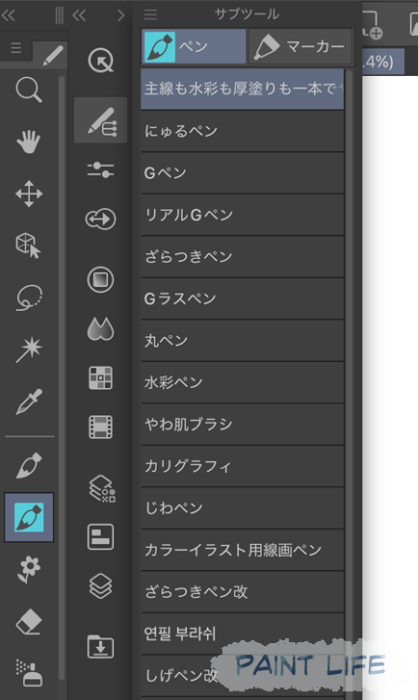This screenshot has height=700, width=418.
Task: Collapse dock with second double-arrow chevron
Action: [x=79, y=16]
